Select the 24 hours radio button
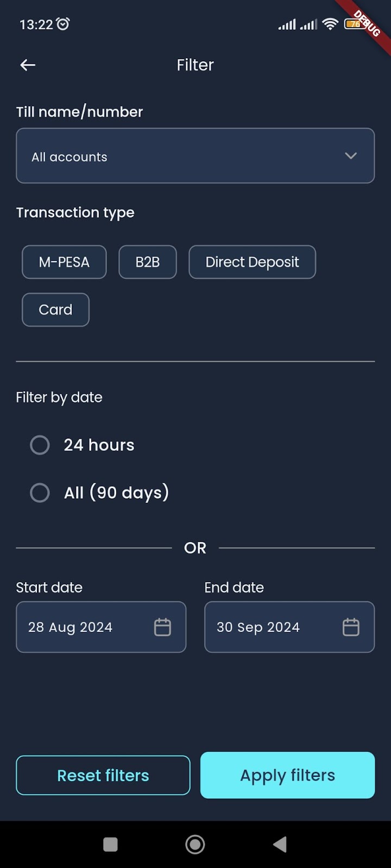Image resolution: width=391 pixels, height=868 pixels. tap(40, 444)
